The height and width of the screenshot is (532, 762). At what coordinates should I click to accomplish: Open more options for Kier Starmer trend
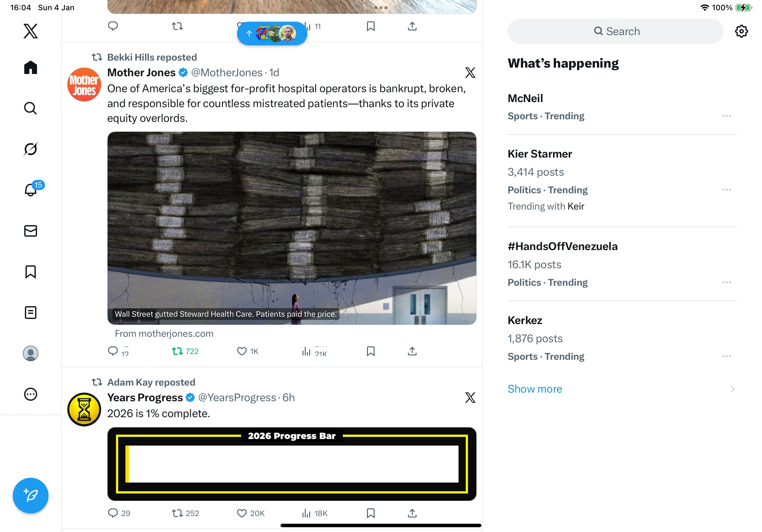727,190
